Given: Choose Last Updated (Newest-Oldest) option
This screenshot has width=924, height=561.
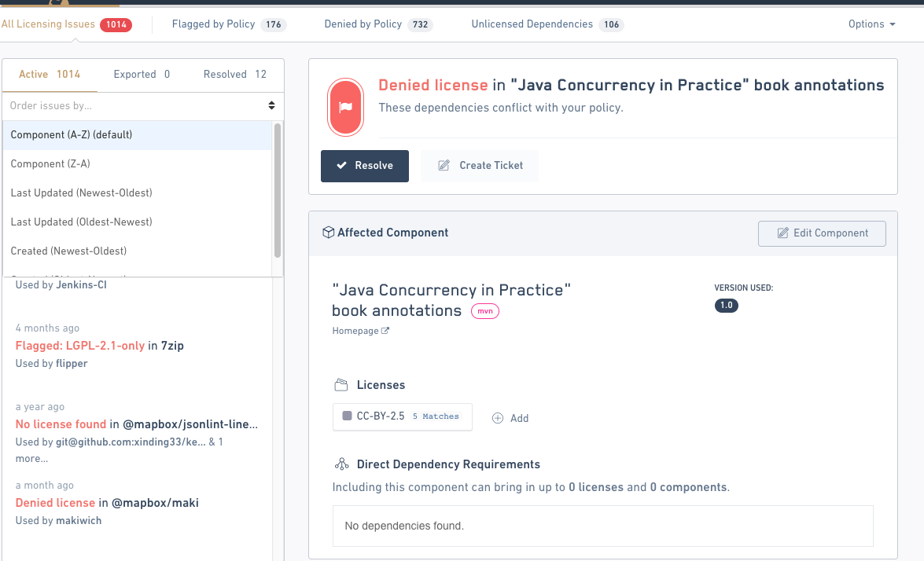Looking at the screenshot, I should (138, 192).
